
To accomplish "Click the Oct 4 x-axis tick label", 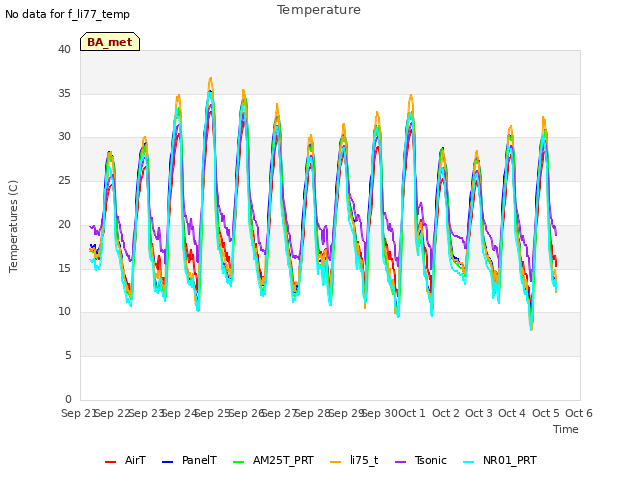I will click(512, 413).
